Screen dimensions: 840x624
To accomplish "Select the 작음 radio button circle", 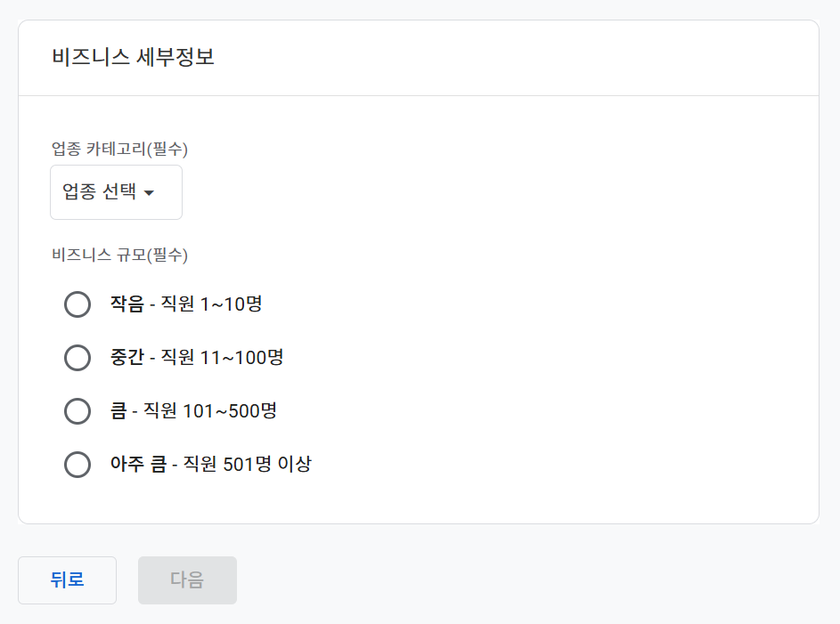I will tap(77, 304).
